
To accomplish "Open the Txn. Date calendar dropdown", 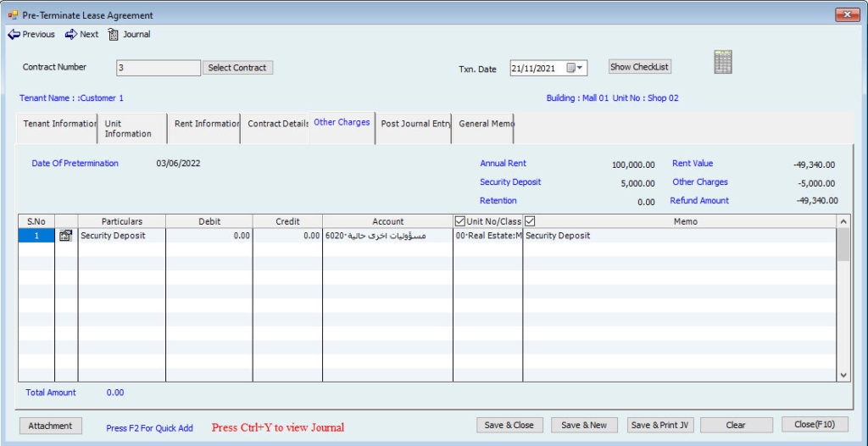I will [576, 69].
